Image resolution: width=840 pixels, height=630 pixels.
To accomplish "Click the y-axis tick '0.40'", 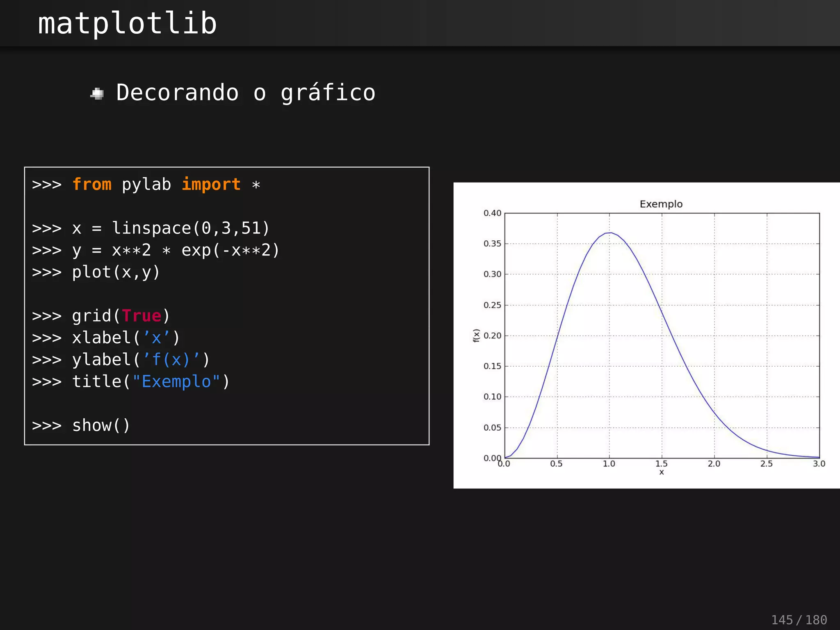I will 493,213.
